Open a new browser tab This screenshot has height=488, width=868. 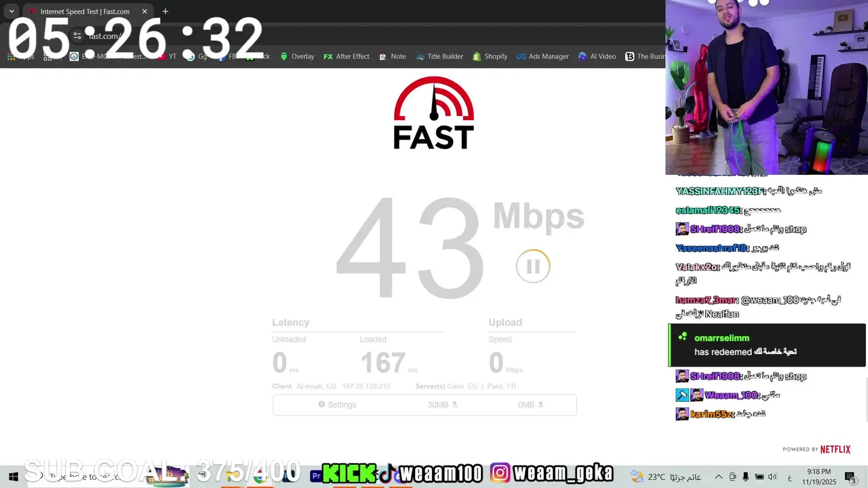click(x=165, y=12)
